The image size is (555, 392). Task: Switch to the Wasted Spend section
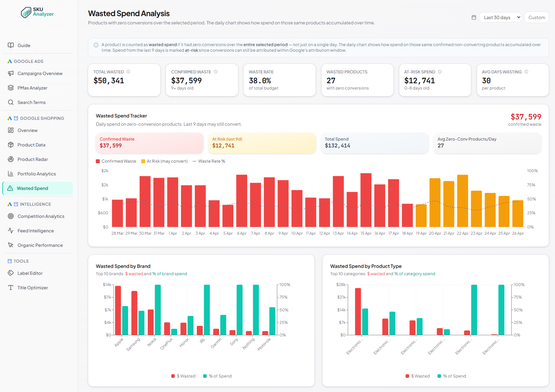pyautogui.click(x=33, y=188)
